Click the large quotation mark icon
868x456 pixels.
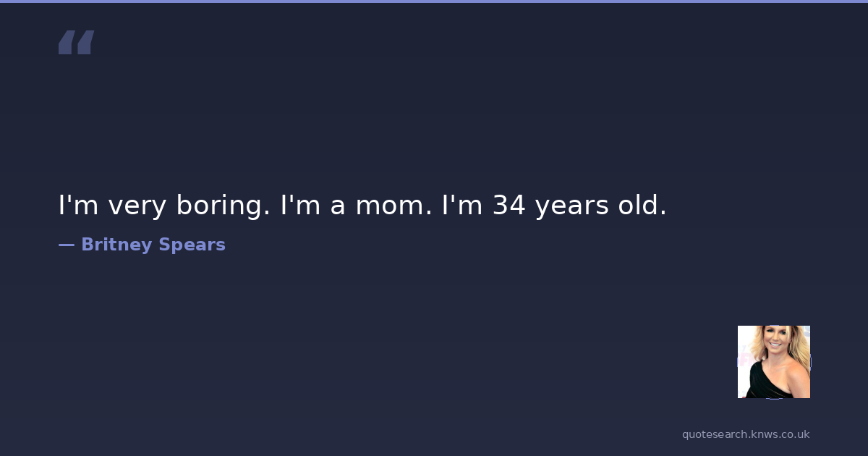[x=76, y=42]
